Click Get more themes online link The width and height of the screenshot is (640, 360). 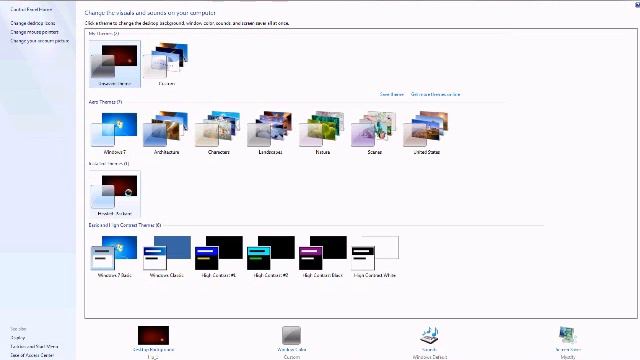click(436, 94)
